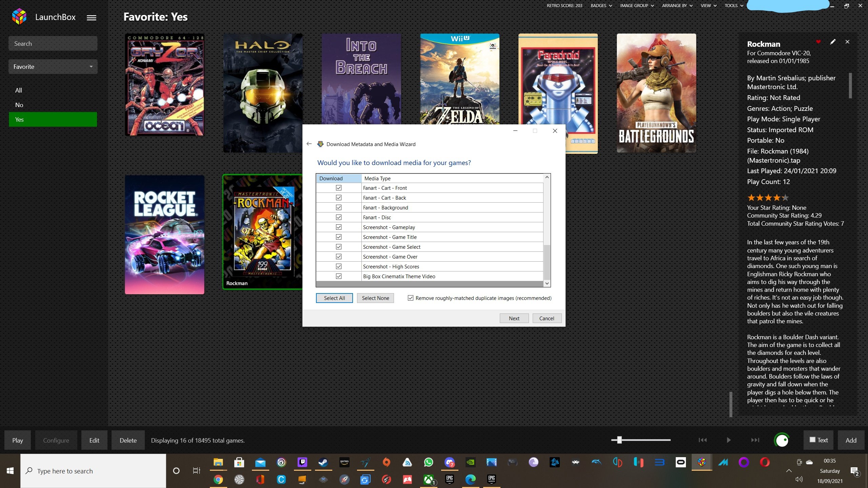
Task: Open the BADGES dropdown menu
Action: (x=601, y=5)
